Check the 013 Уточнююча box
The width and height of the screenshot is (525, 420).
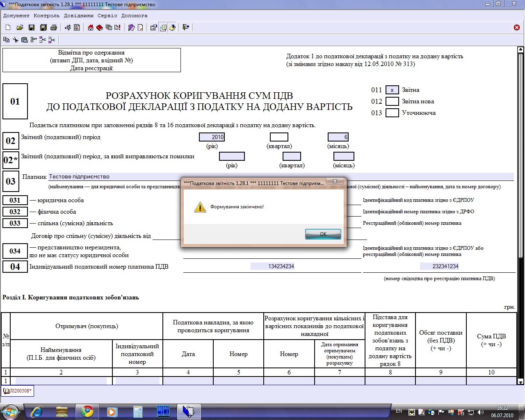(x=392, y=113)
